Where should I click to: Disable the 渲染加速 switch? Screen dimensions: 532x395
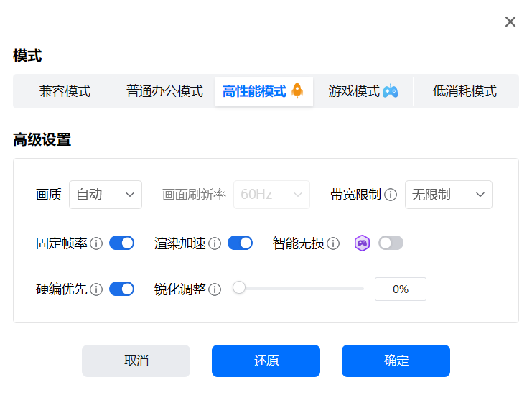point(241,243)
